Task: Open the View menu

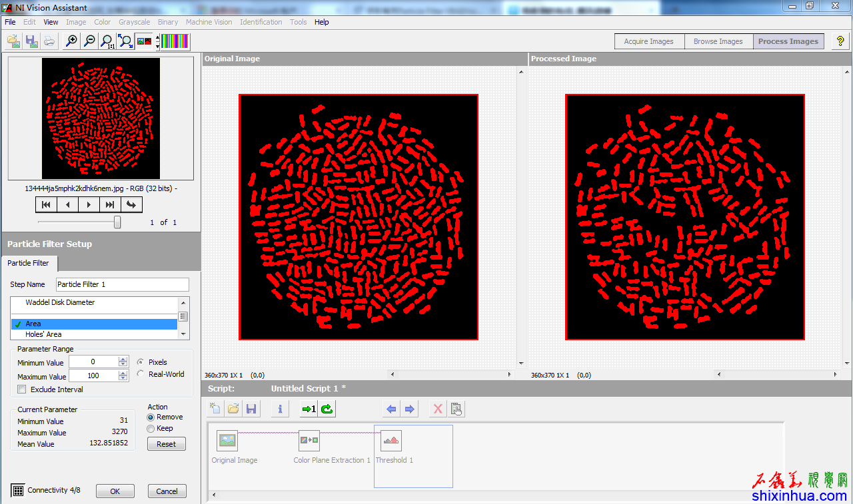Action: (x=51, y=22)
